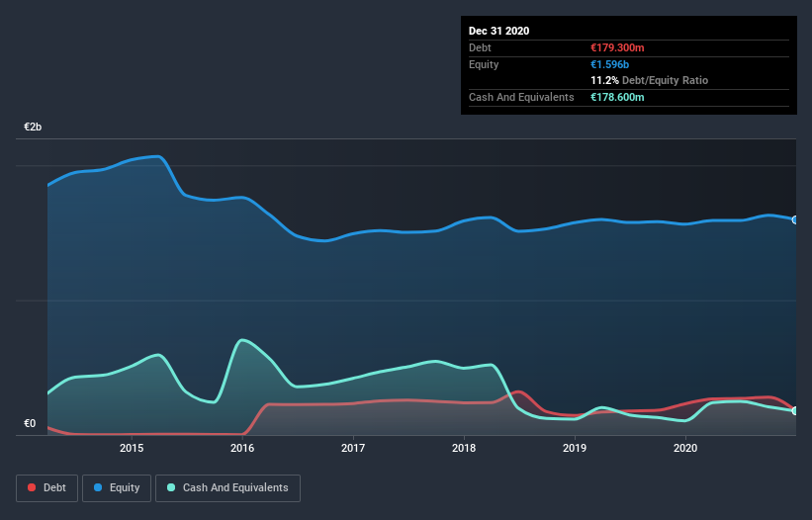
Task: Click the teal Cash And Equivalents legend dot
Action: pos(171,487)
